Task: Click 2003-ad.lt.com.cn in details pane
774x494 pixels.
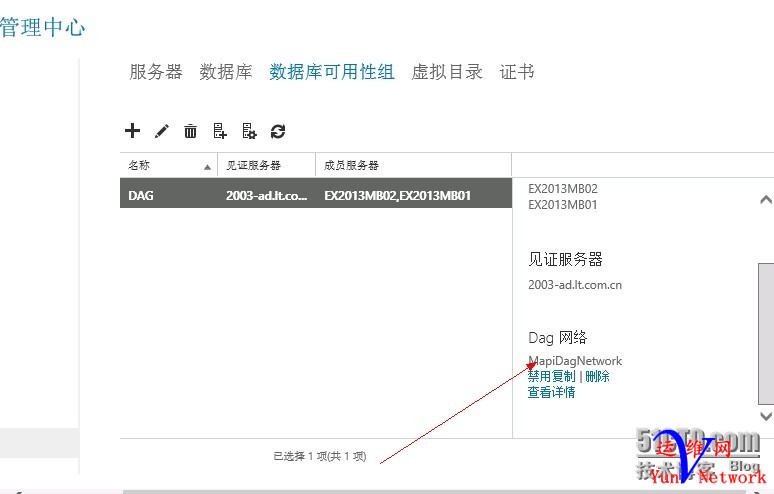Action: point(575,285)
